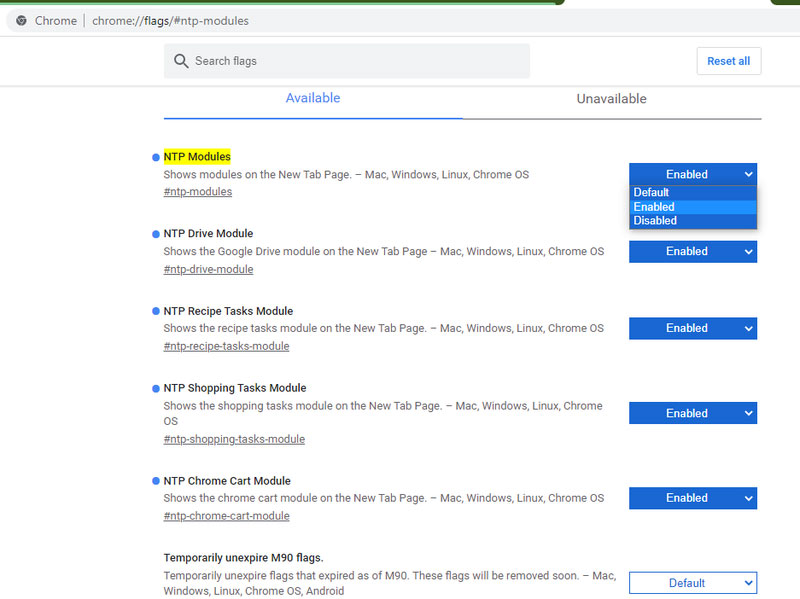The height and width of the screenshot is (599, 800).
Task: Open the #ntp-drive-module anchor link
Action: (208, 269)
